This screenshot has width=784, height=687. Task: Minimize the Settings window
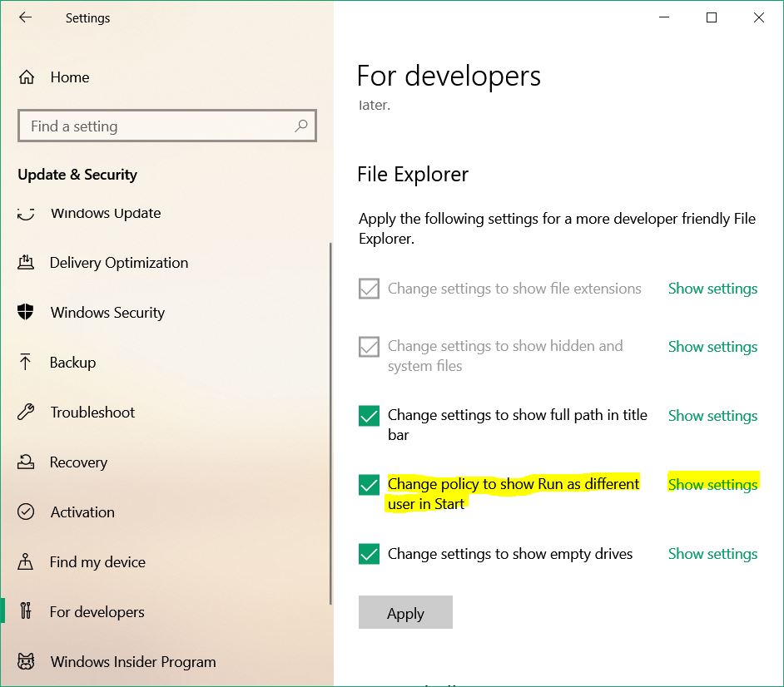(x=664, y=17)
